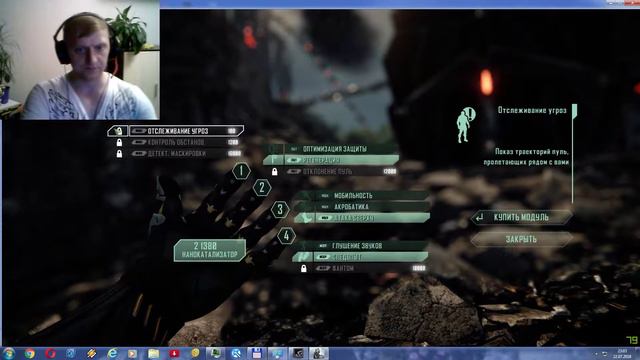Open the red download-arrow taskbar icon
Image resolution: width=640 pixels, height=360 pixels.
click(x=174, y=353)
